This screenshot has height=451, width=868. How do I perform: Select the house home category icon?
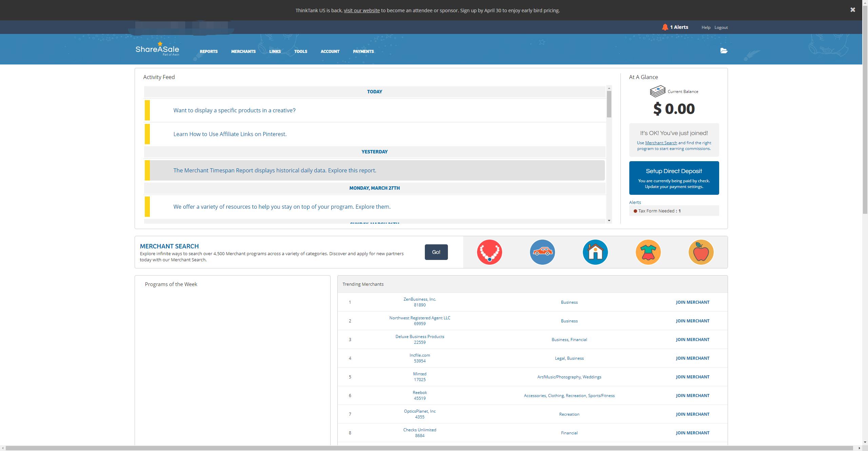click(x=595, y=252)
